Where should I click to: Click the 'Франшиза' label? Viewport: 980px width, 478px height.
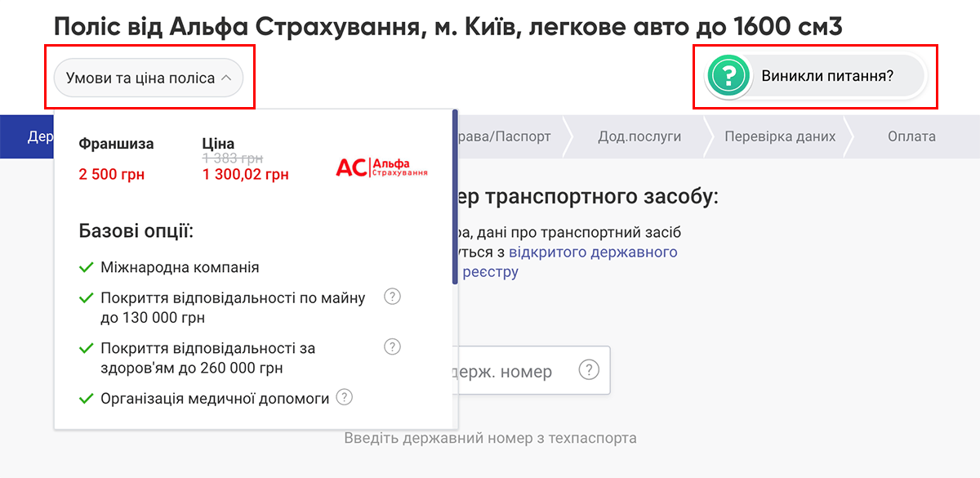click(116, 144)
